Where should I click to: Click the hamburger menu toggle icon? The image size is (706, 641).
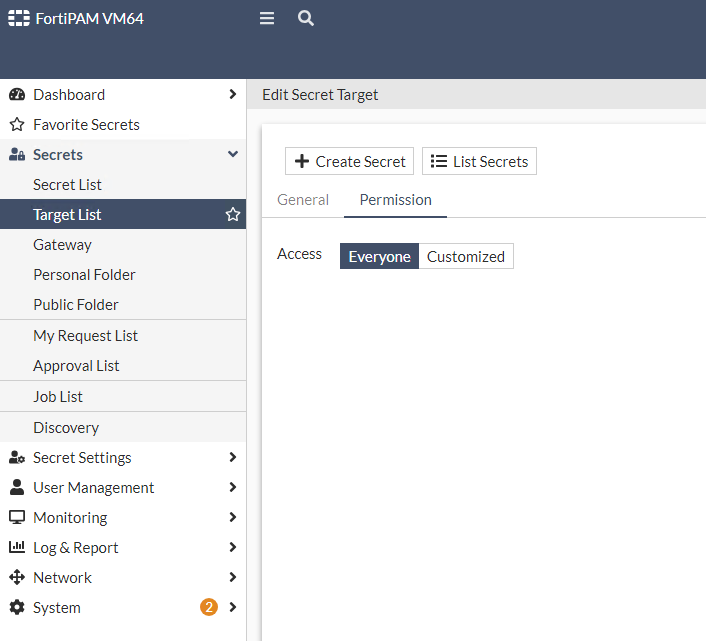coord(267,18)
